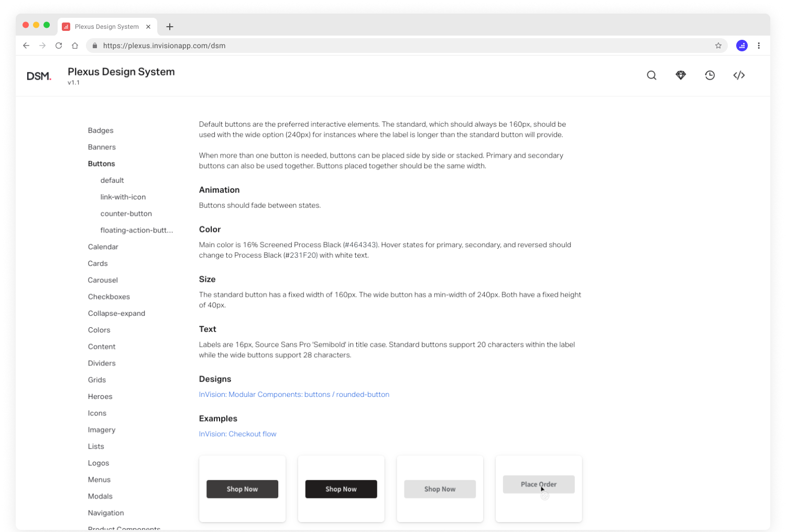This screenshot has width=786, height=532.
Task: Go forward in the browser
Action: pos(42,46)
